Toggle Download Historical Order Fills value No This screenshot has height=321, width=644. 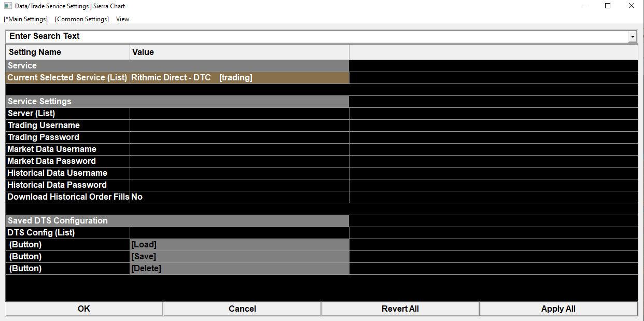point(240,197)
